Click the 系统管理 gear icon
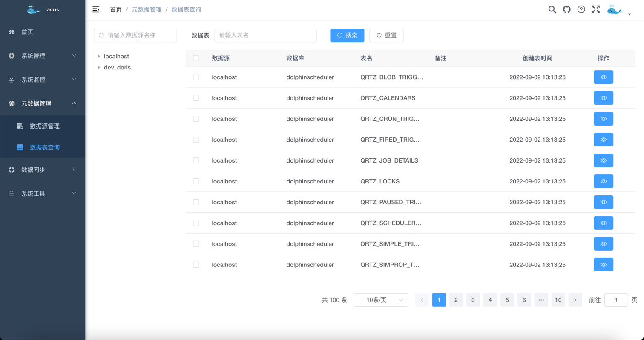 click(x=11, y=56)
